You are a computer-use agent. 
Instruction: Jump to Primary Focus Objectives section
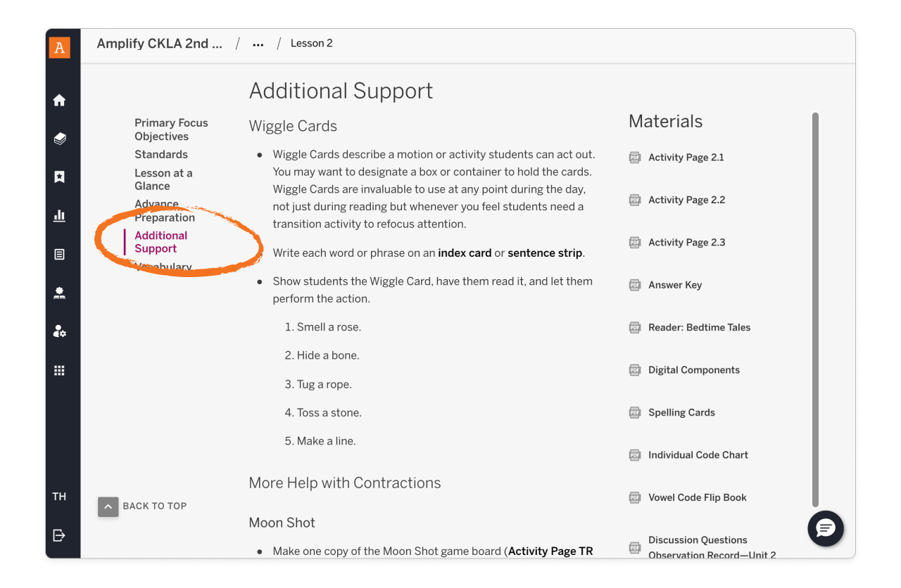click(x=171, y=129)
